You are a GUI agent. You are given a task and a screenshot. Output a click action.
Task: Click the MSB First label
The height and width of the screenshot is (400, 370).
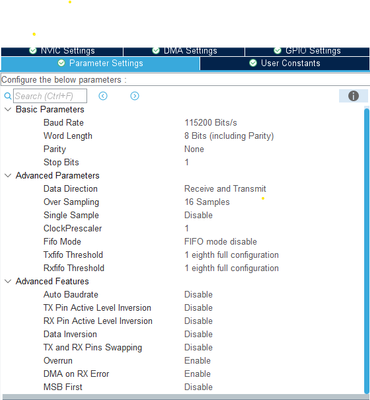63,387
